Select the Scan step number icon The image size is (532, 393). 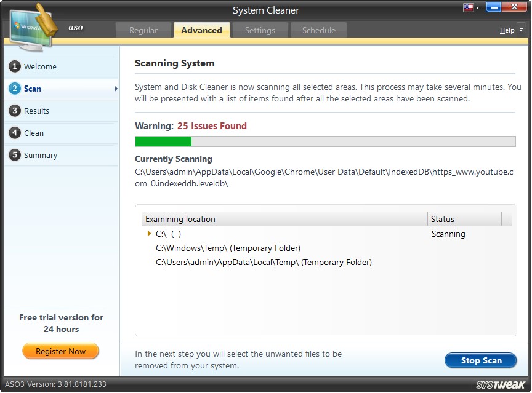click(x=15, y=89)
